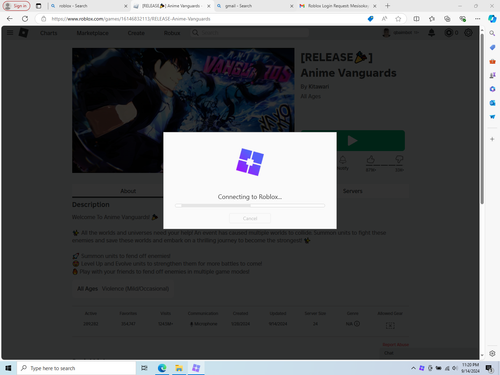Open Edge sidebar Search icon

(492, 33)
